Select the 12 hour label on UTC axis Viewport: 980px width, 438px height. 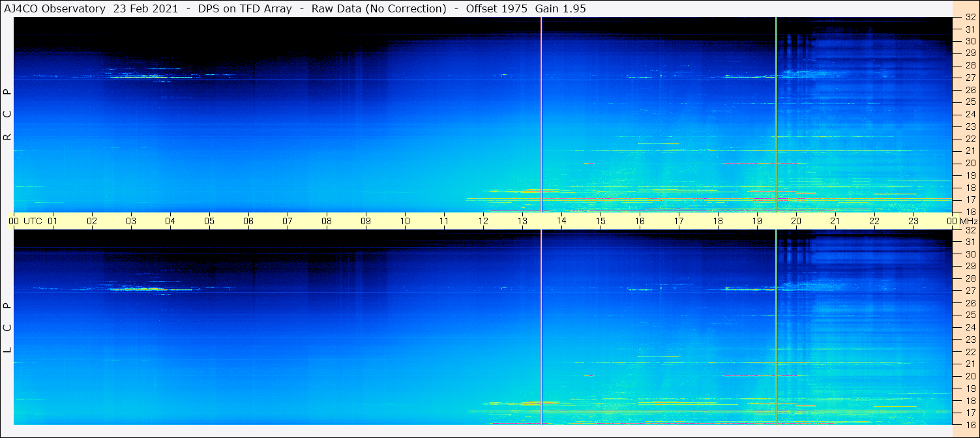[x=483, y=221]
